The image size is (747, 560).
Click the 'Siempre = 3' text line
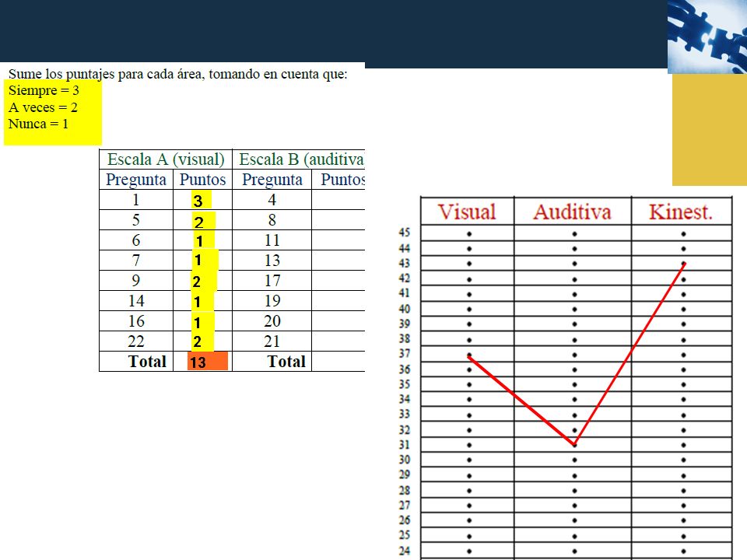pos(44,90)
